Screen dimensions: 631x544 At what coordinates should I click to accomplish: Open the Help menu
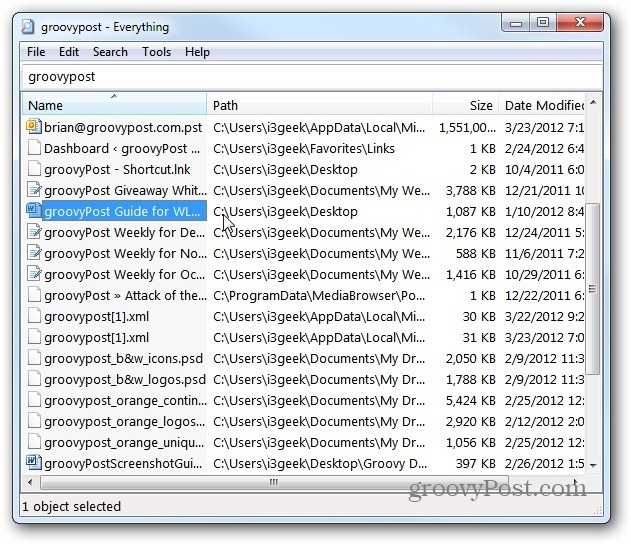tap(197, 52)
